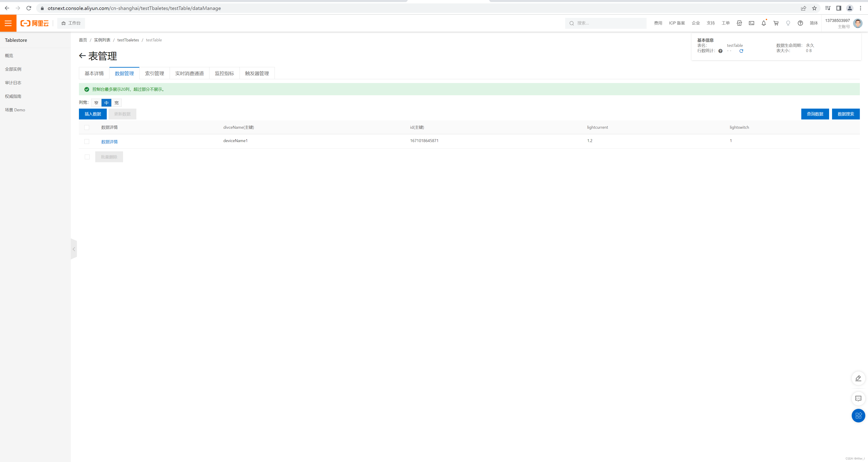This screenshot has height=462, width=868.
Task: Collapse the Tablestore sidebar panel
Action: tap(74, 249)
